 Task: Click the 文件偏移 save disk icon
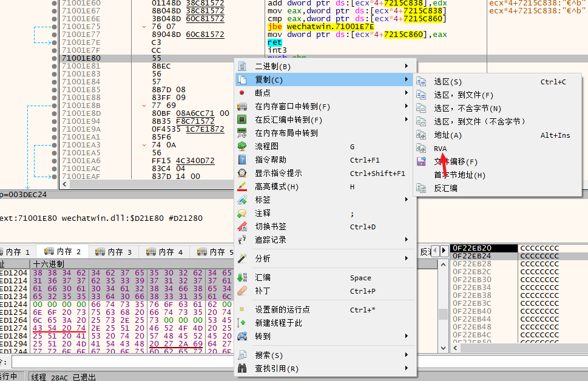click(x=421, y=162)
